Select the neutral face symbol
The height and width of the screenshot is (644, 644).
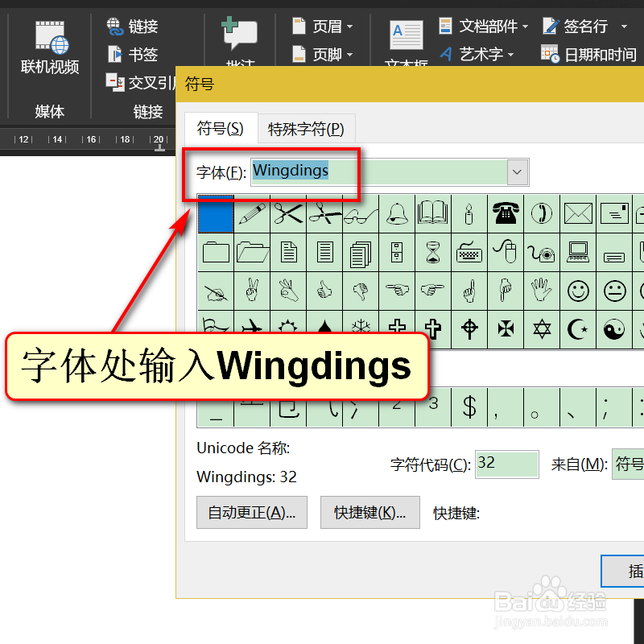point(614,290)
